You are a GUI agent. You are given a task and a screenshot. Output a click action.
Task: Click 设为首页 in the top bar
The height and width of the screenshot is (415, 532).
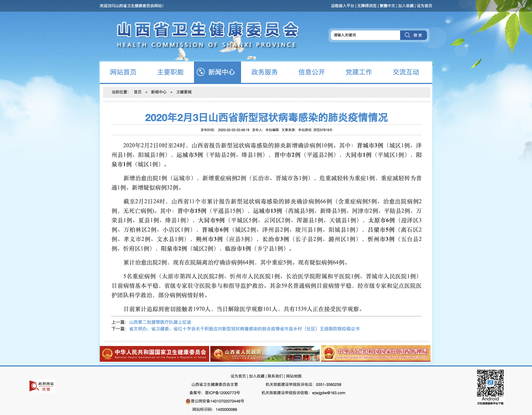424,6
